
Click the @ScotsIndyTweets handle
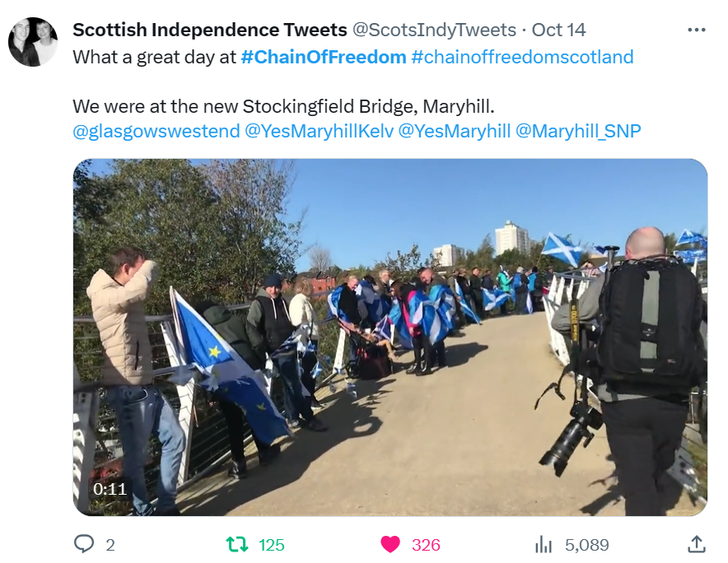point(434,30)
